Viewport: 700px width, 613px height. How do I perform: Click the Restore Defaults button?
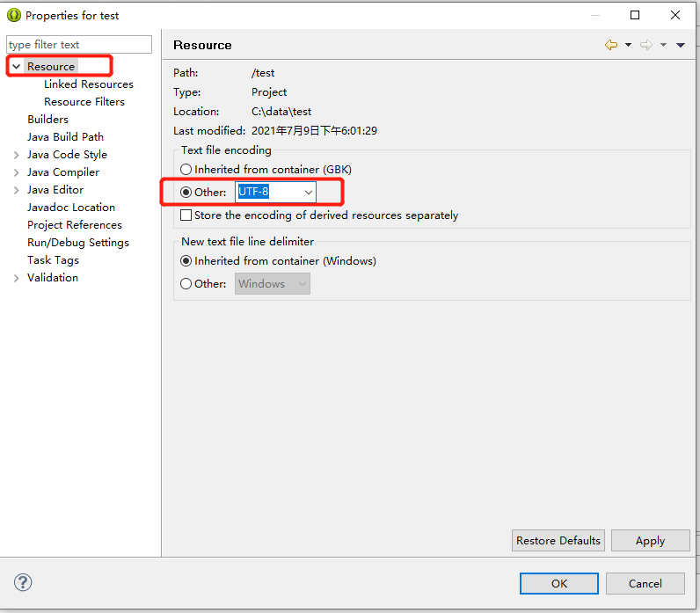558,540
